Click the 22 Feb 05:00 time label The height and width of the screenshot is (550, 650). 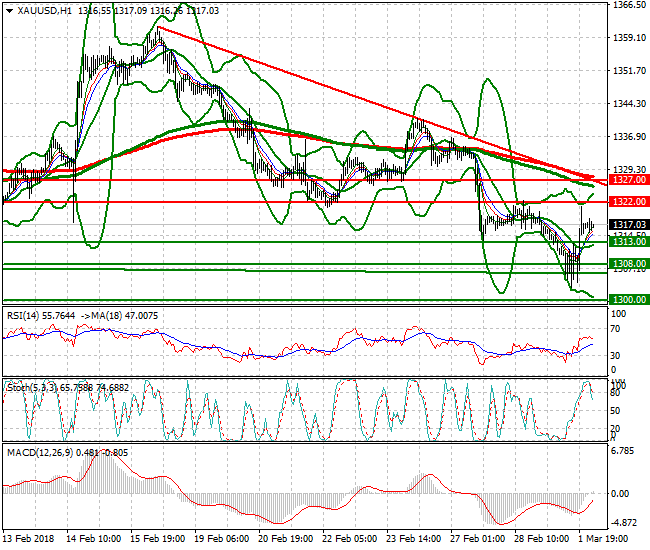[x=350, y=539]
